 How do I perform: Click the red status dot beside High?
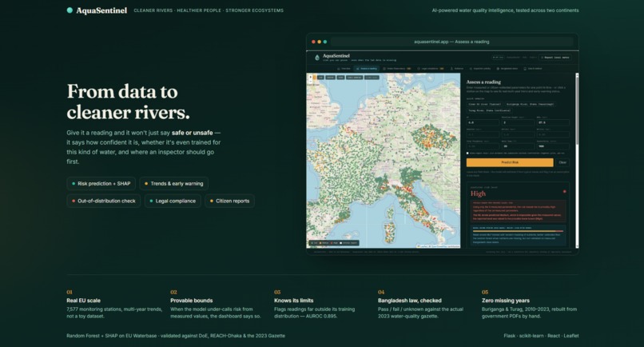[x=564, y=192]
